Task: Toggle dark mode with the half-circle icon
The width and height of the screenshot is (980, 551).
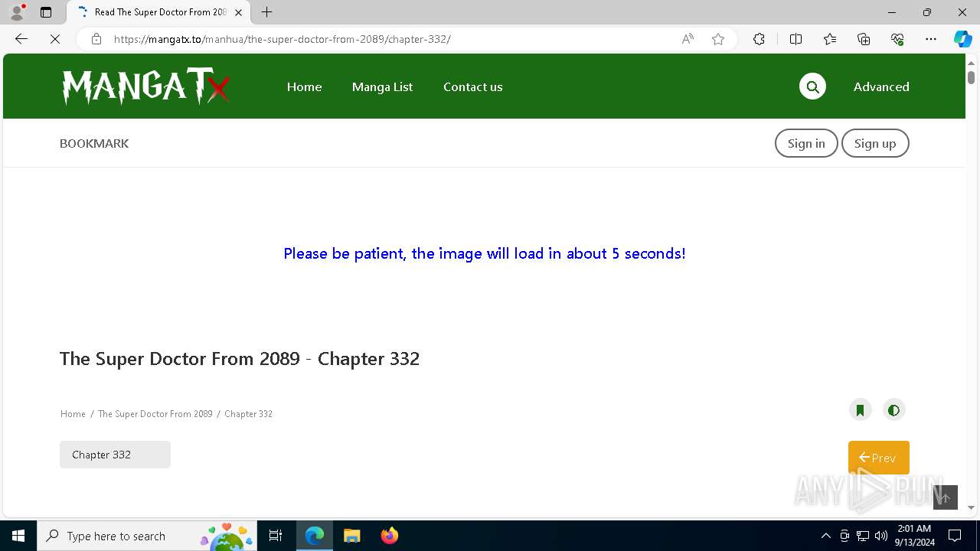Action: (893, 410)
